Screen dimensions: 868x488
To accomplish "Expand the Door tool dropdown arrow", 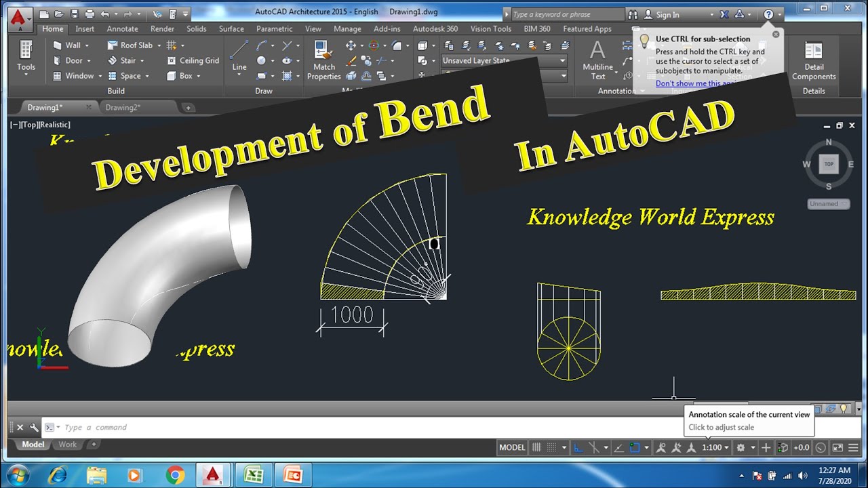I will [x=90, y=60].
